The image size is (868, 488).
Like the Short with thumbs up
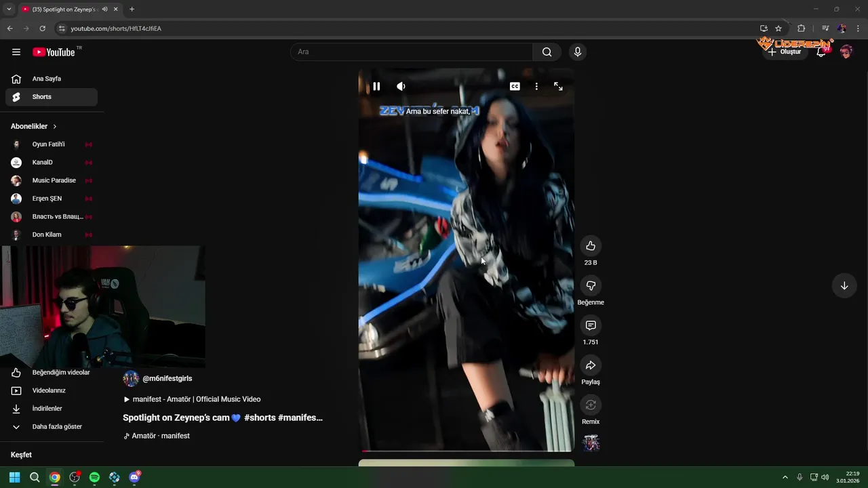[x=591, y=246]
